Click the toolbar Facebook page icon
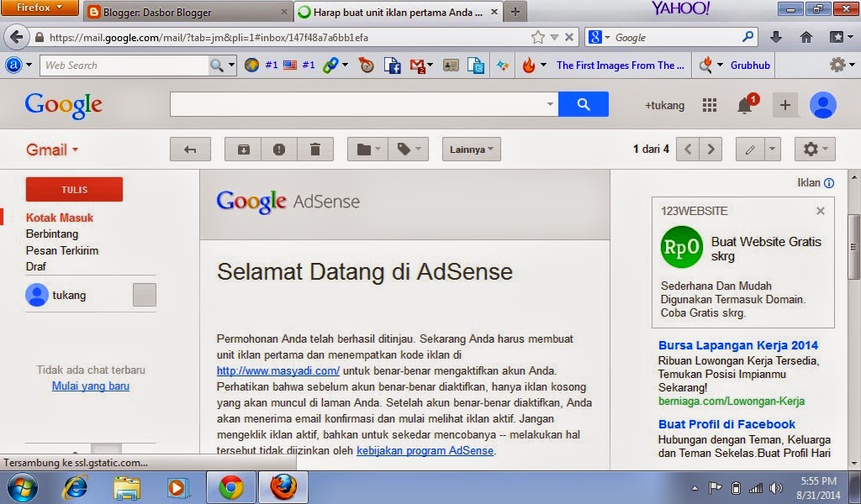 [392, 66]
